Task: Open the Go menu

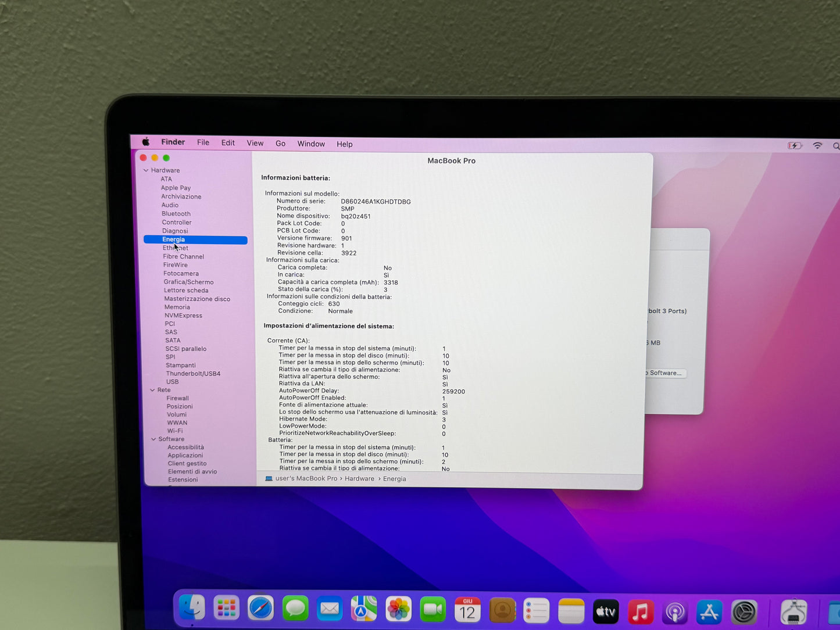Action: 280,144
